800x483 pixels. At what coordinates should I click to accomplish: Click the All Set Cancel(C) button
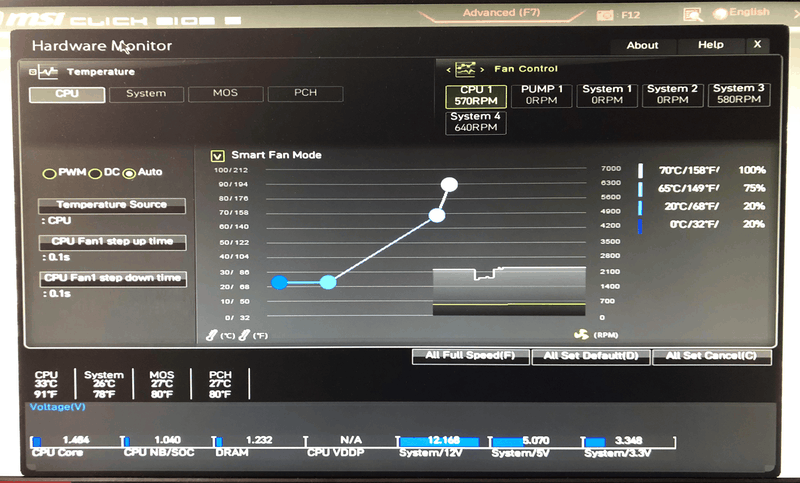click(x=712, y=357)
